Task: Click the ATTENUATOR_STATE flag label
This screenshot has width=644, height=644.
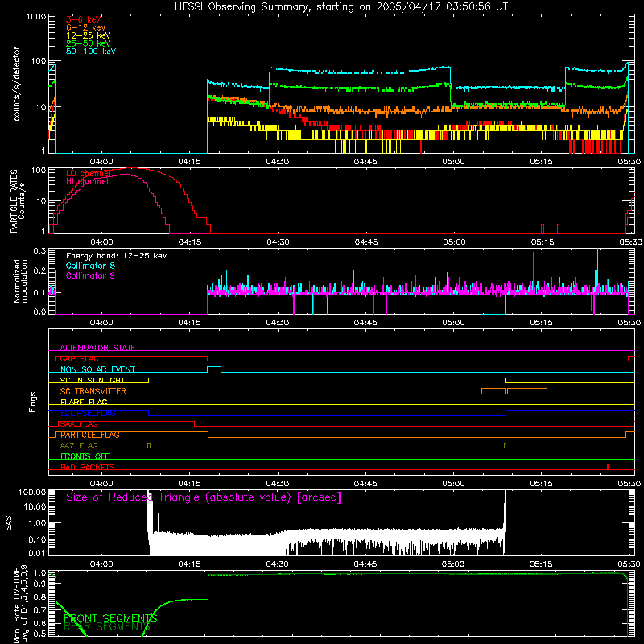Action: tap(97, 348)
